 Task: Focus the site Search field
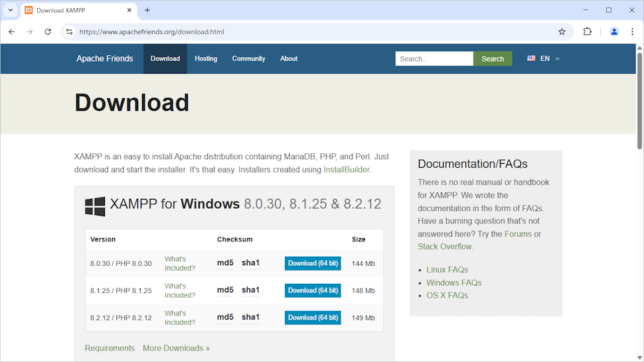(x=434, y=58)
